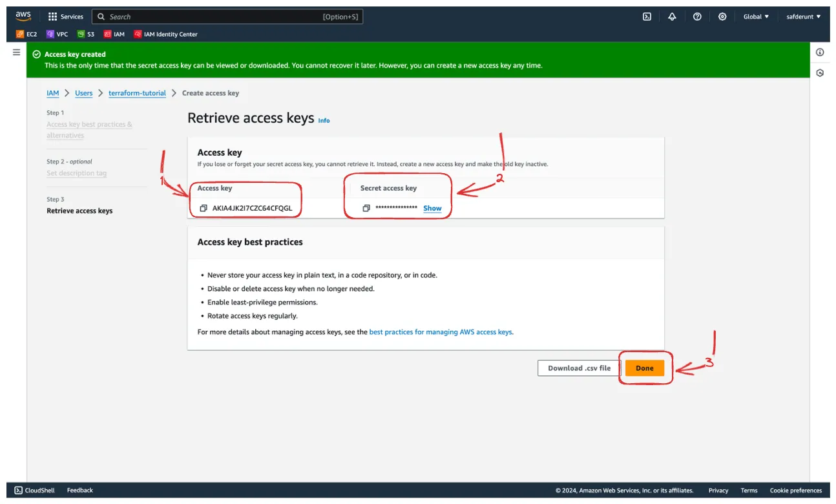Open the info panel icon at right

point(820,52)
